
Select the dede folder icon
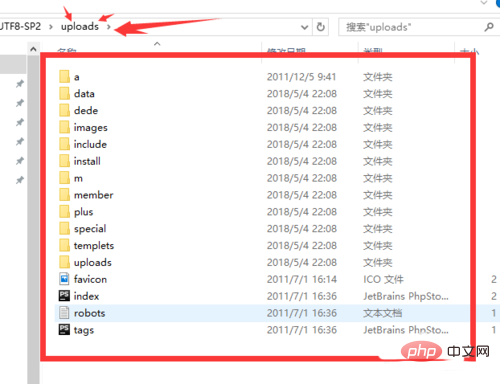64,110
